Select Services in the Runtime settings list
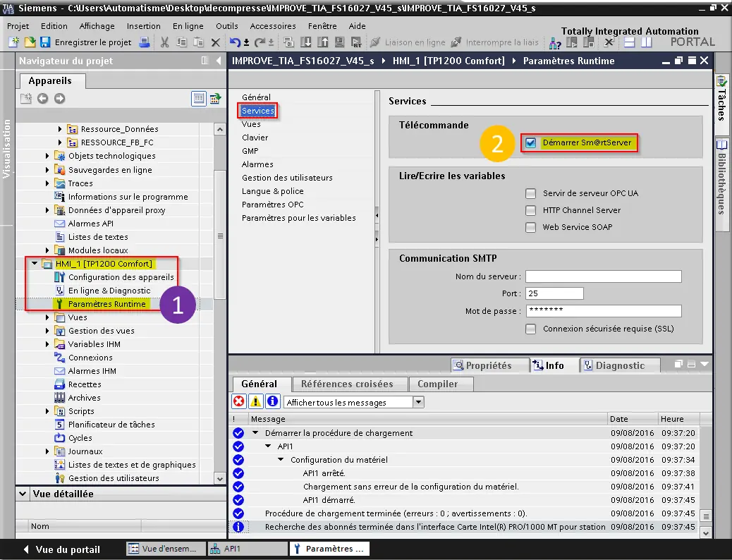Image resolution: width=732 pixels, height=560 pixels. pos(257,110)
